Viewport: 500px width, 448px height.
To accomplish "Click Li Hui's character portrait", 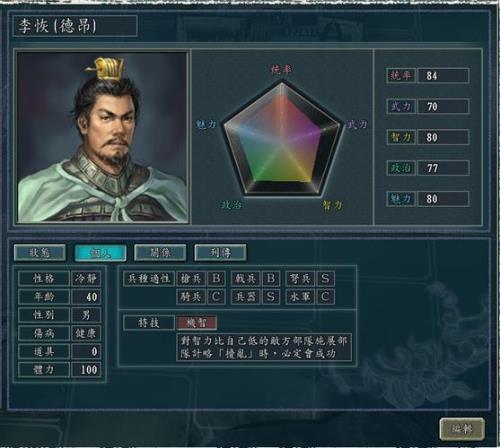I will point(103,137).
